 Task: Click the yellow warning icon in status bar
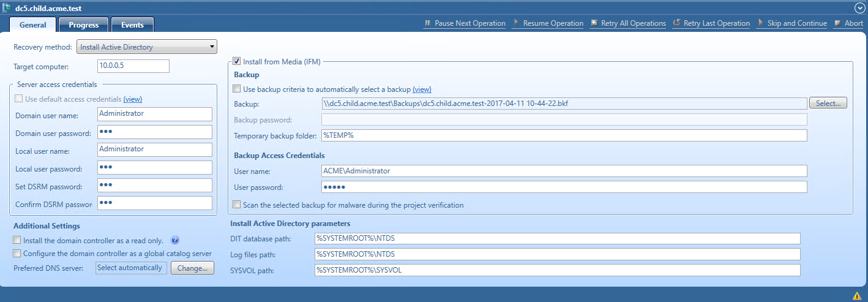pos(857,296)
